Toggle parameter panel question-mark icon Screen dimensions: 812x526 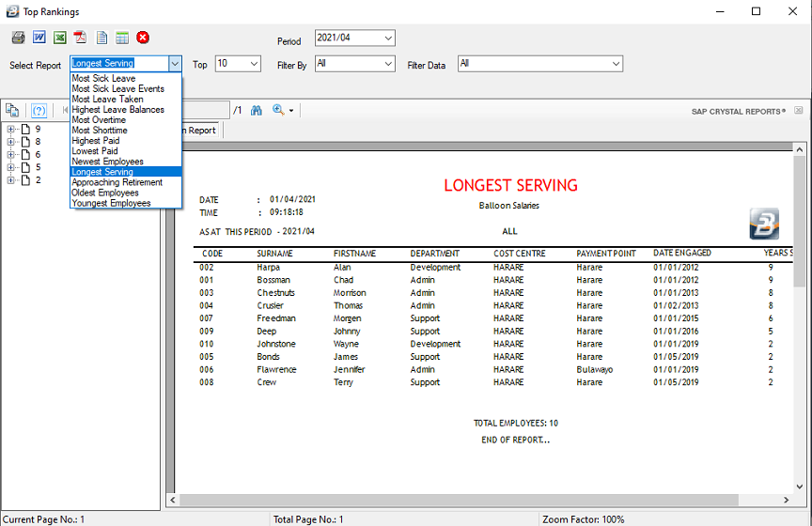point(39,110)
